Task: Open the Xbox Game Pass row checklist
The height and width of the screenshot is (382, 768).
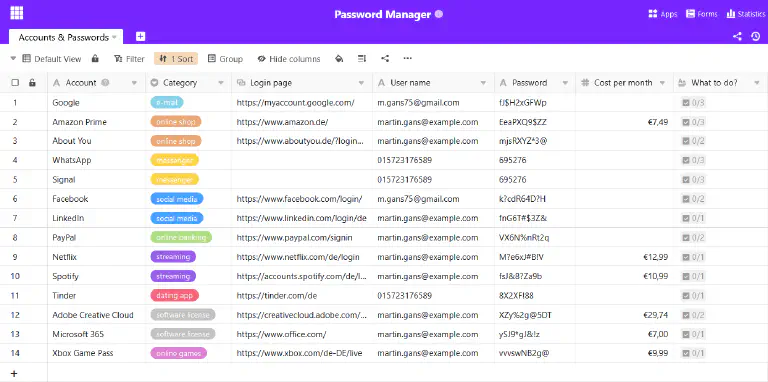Action: click(x=693, y=353)
